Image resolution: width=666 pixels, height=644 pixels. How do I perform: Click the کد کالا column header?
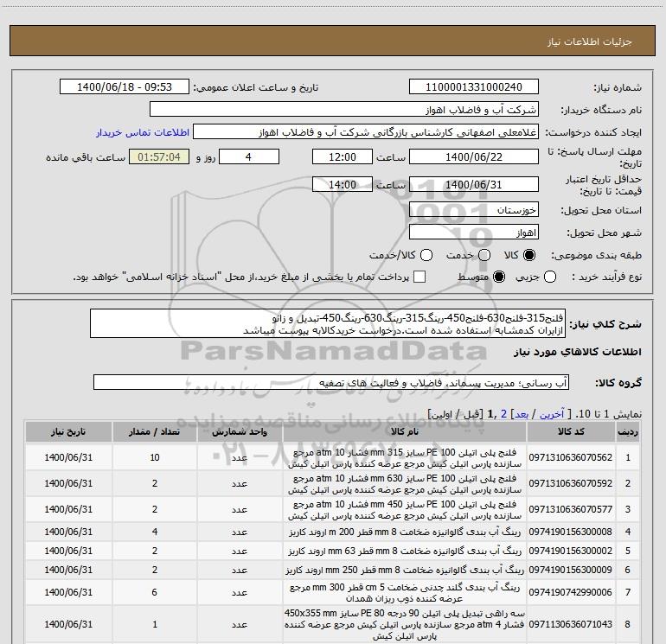(x=571, y=431)
